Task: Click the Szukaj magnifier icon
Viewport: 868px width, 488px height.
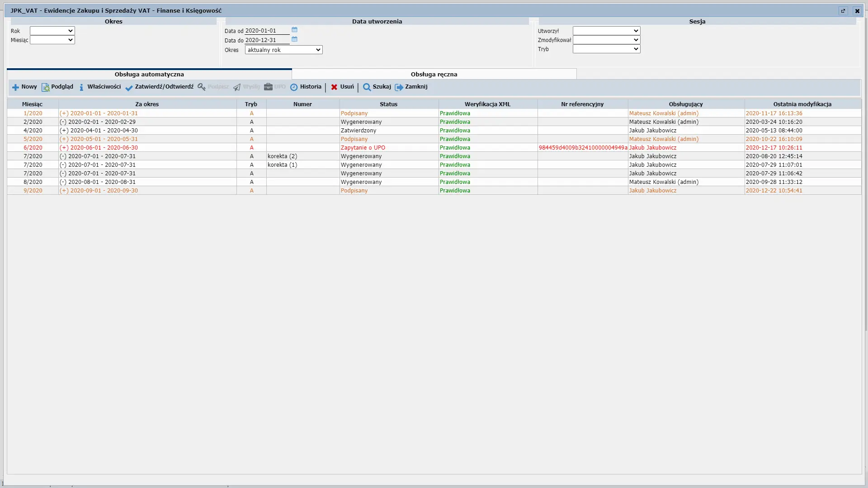Action: click(367, 87)
